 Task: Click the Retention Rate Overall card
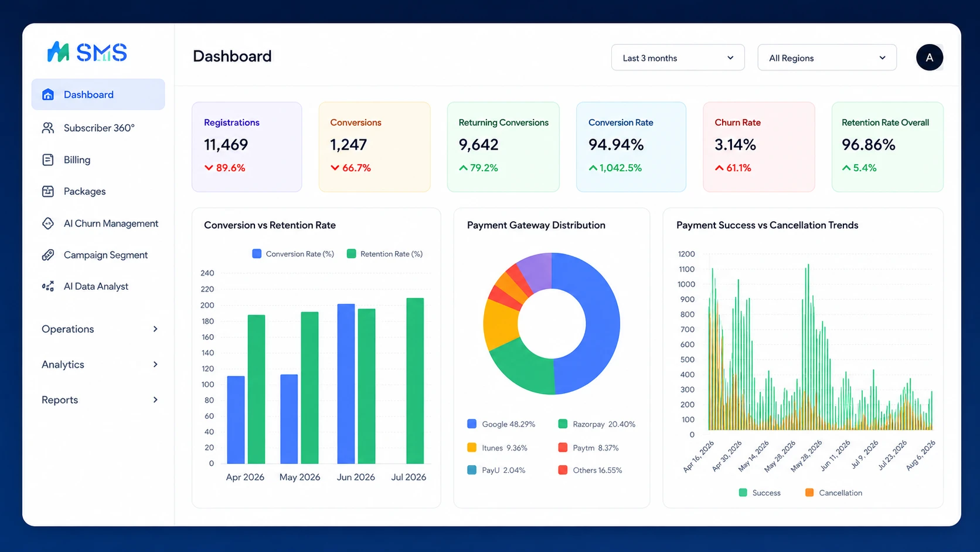pyautogui.click(x=887, y=147)
